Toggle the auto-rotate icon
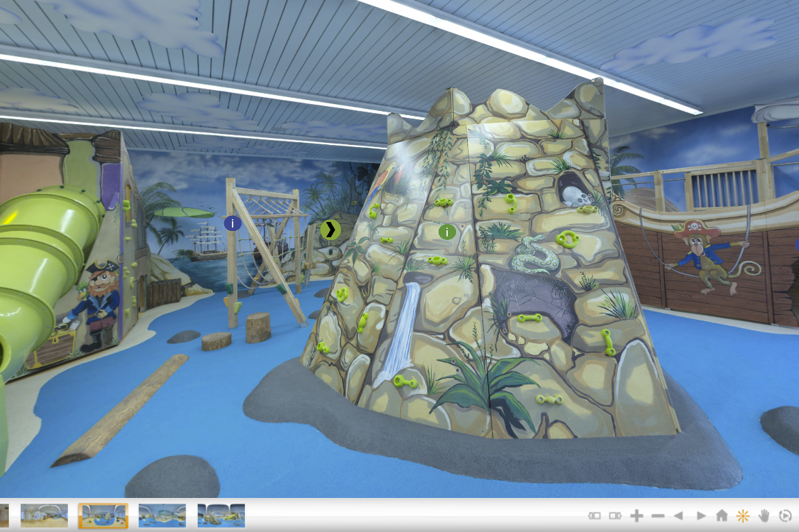The width and height of the screenshot is (799, 532). [x=785, y=516]
